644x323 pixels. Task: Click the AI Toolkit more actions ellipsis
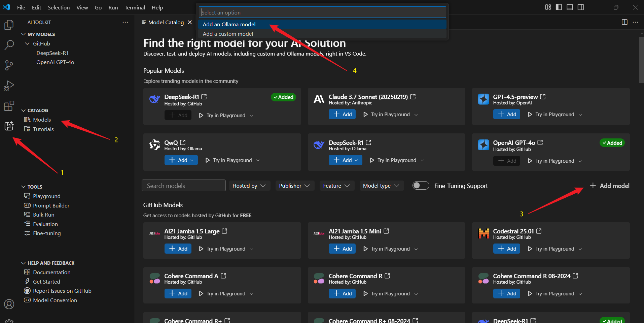pyautogui.click(x=125, y=22)
